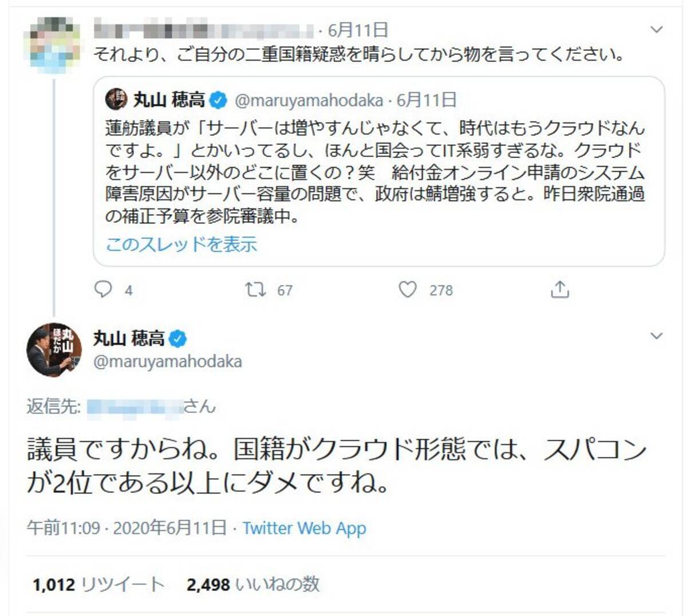View the 2,498 いいねの数 list
The image size is (687, 616).
click(x=252, y=585)
